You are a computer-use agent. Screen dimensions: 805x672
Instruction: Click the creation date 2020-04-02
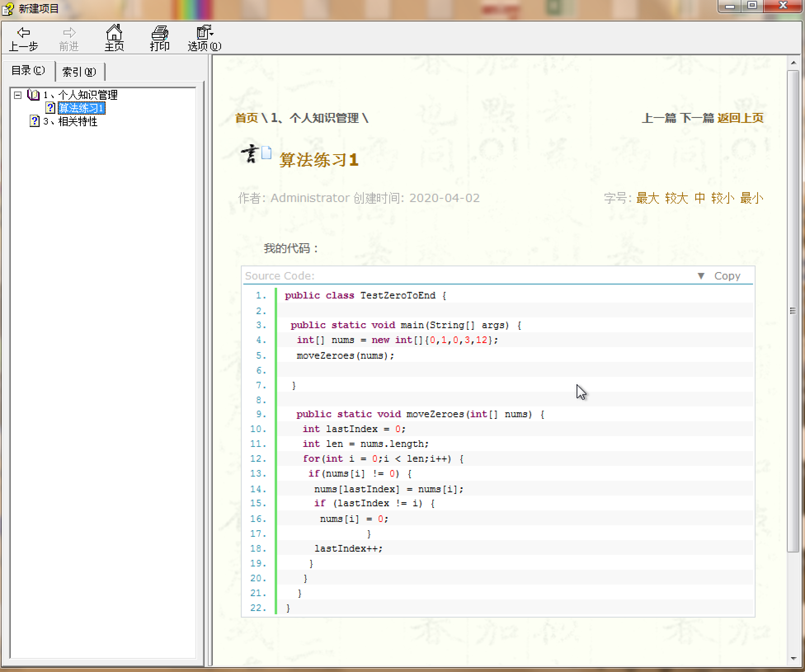(x=445, y=198)
